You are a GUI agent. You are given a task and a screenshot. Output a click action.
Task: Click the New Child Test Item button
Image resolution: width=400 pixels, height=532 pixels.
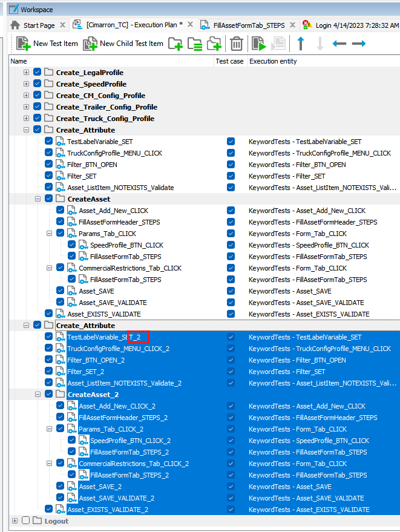coord(123,43)
